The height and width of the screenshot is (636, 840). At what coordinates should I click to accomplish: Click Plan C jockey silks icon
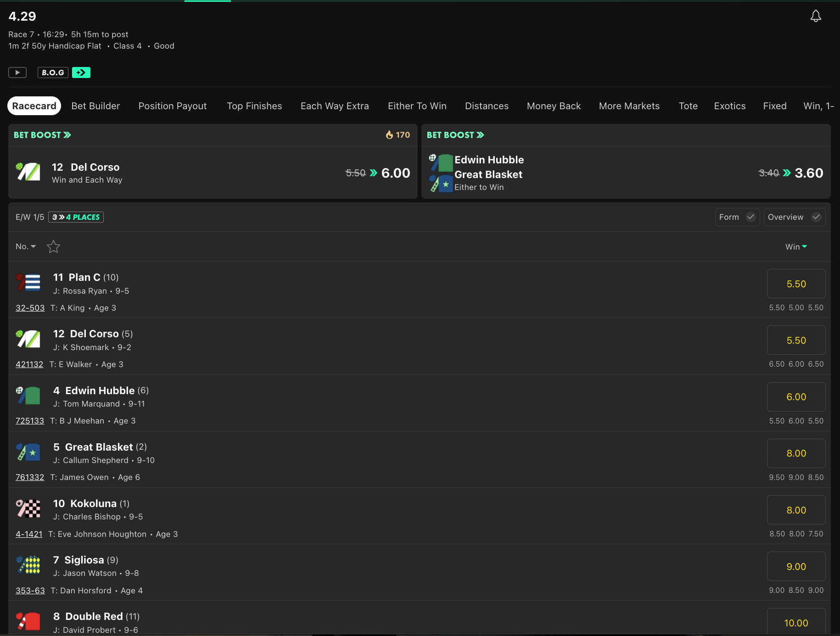pos(28,282)
